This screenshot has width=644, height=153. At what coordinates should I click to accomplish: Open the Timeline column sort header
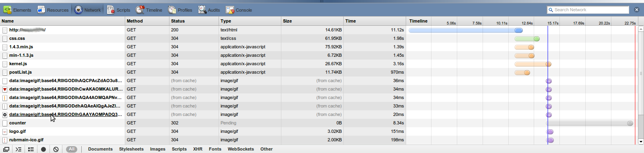click(418, 21)
